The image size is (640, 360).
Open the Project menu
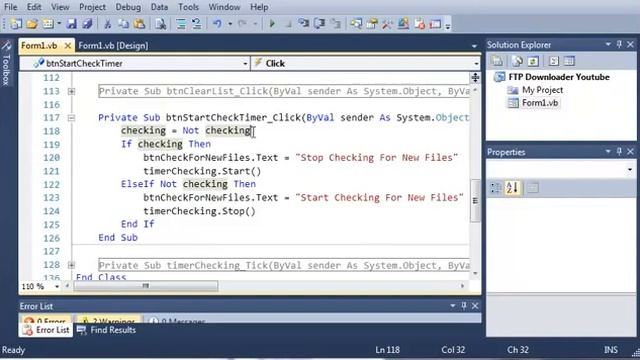[92, 7]
